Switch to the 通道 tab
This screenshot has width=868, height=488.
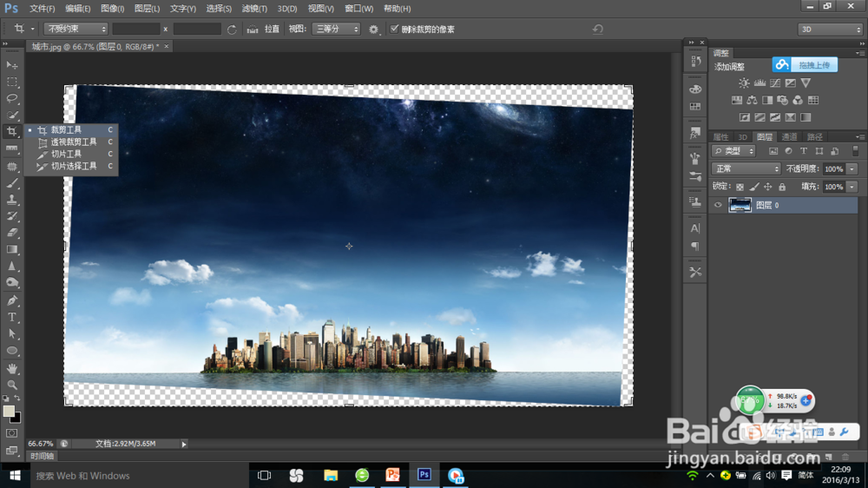tap(789, 137)
